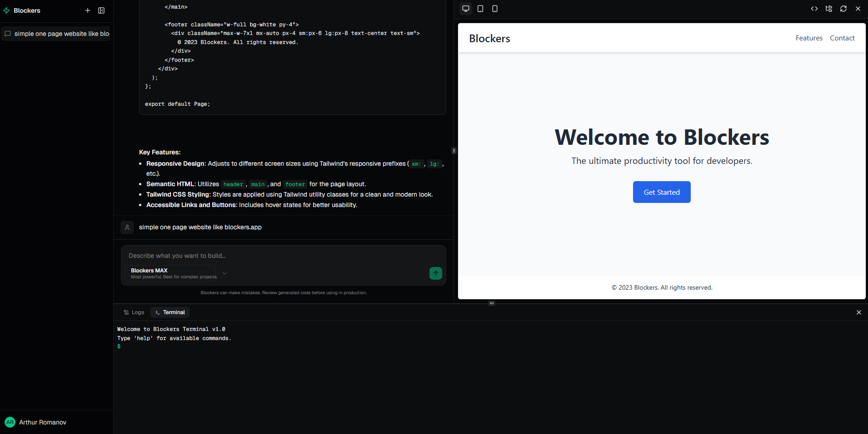Start a new chat with plus icon
Image resolution: width=868 pixels, height=434 pixels.
click(88, 10)
